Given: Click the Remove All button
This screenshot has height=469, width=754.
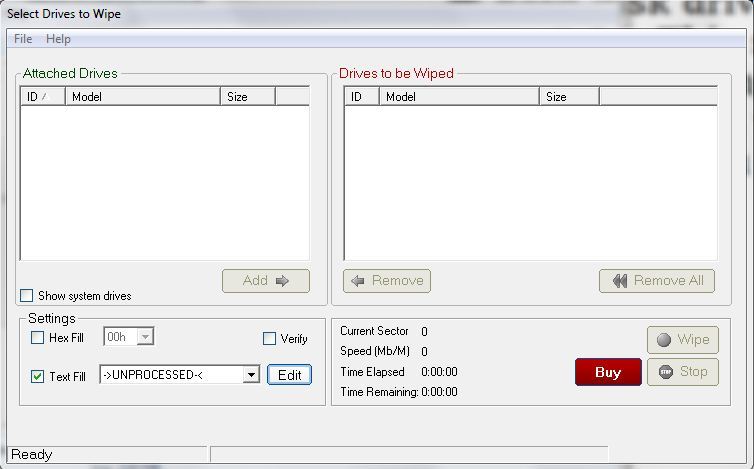Looking at the screenshot, I should 657,281.
